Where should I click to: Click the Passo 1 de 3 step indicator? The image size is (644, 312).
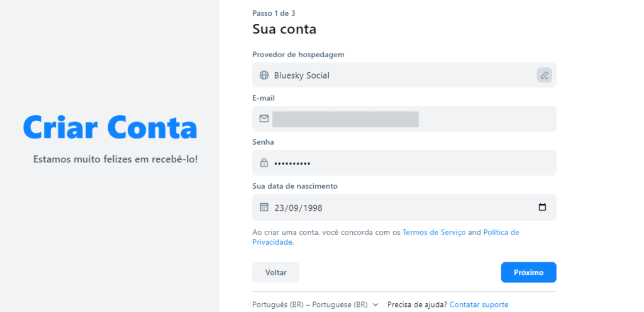point(274,13)
